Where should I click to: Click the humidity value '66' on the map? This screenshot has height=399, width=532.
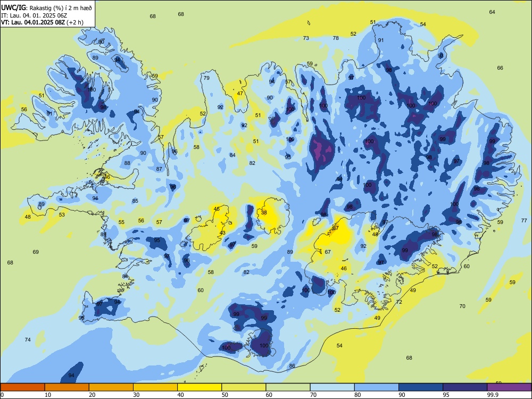500,68
